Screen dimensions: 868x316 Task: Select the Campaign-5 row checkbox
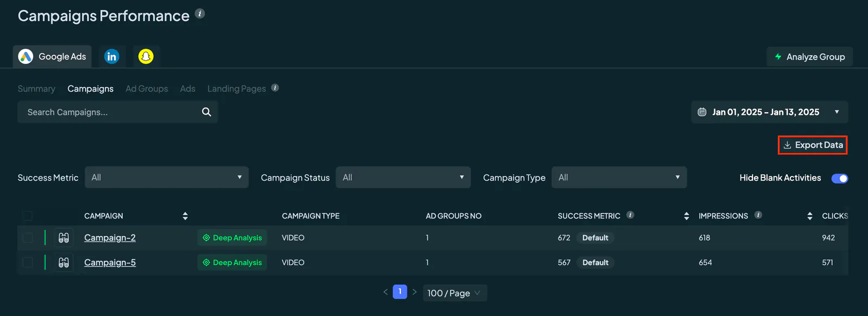coord(28,263)
